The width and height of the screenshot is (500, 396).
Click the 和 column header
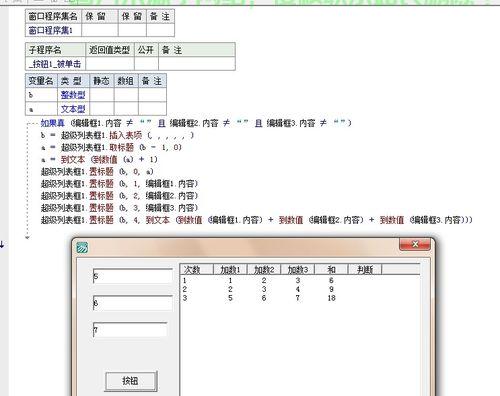pos(331,269)
